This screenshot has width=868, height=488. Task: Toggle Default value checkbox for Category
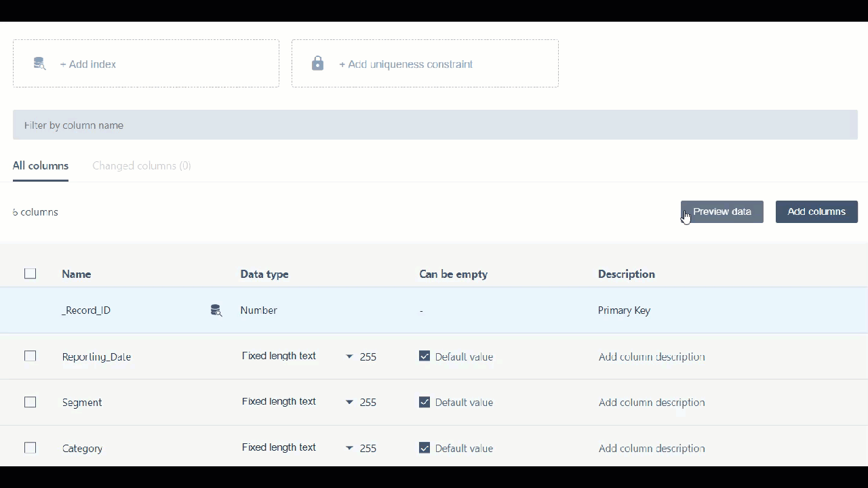coord(425,448)
